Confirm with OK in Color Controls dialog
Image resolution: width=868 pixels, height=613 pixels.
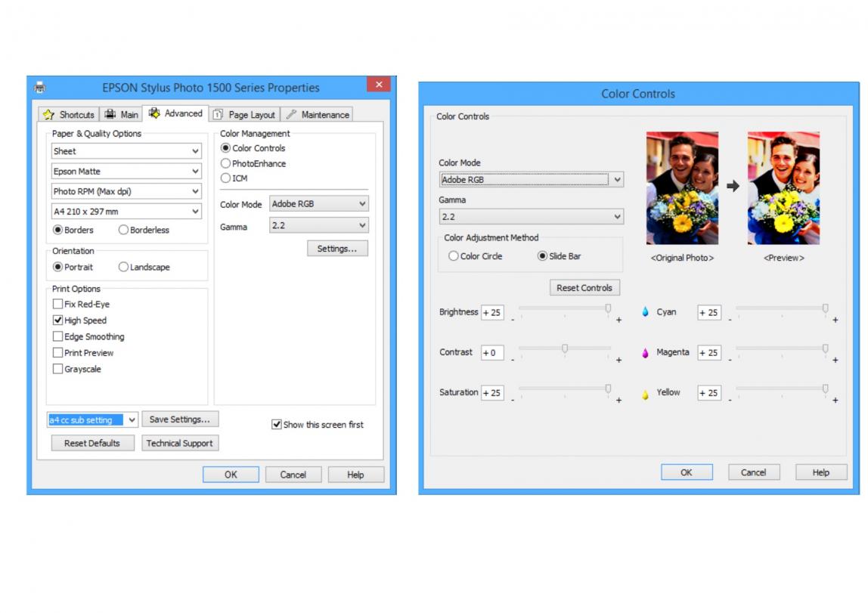click(687, 472)
